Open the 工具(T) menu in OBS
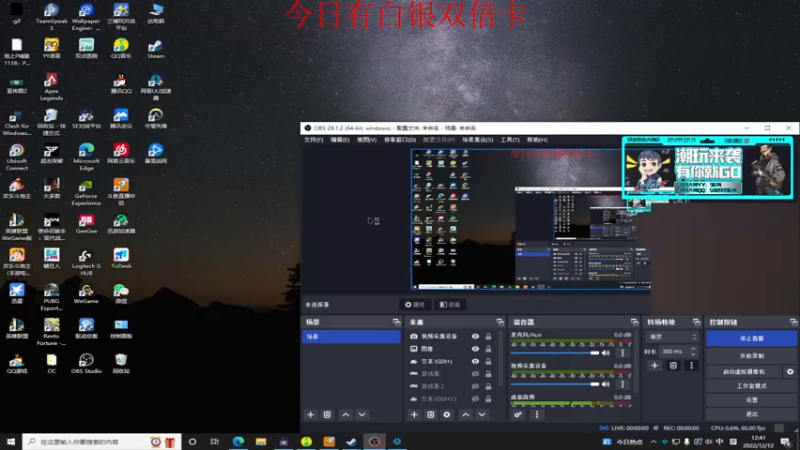This screenshot has height=450, width=800. point(510,140)
